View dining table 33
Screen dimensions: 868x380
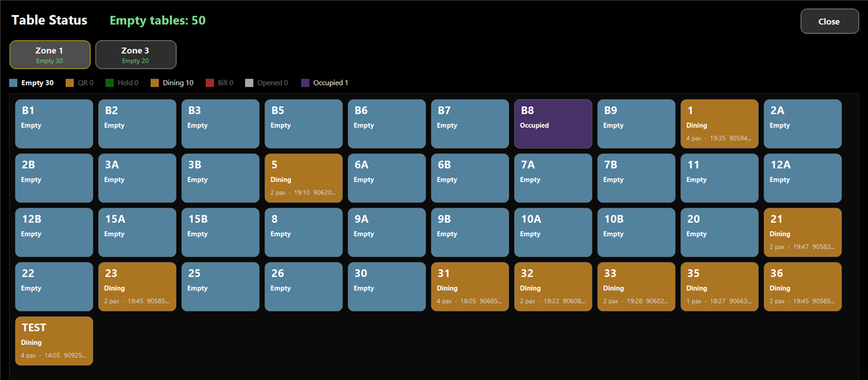click(636, 286)
